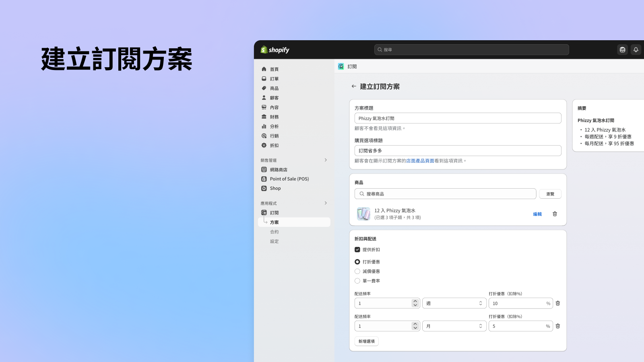644x362 pixels.
Task: Open 財務 in the sidebar
Action: [274, 117]
